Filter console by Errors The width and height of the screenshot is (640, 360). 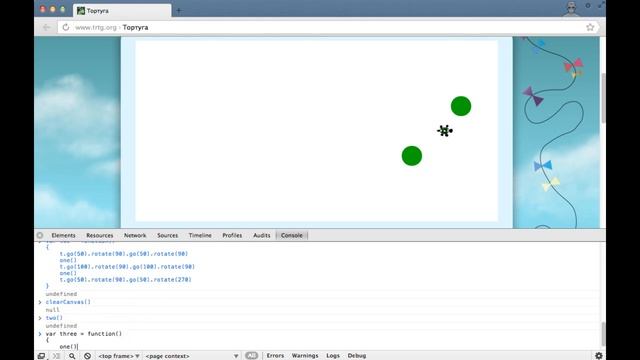point(275,356)
